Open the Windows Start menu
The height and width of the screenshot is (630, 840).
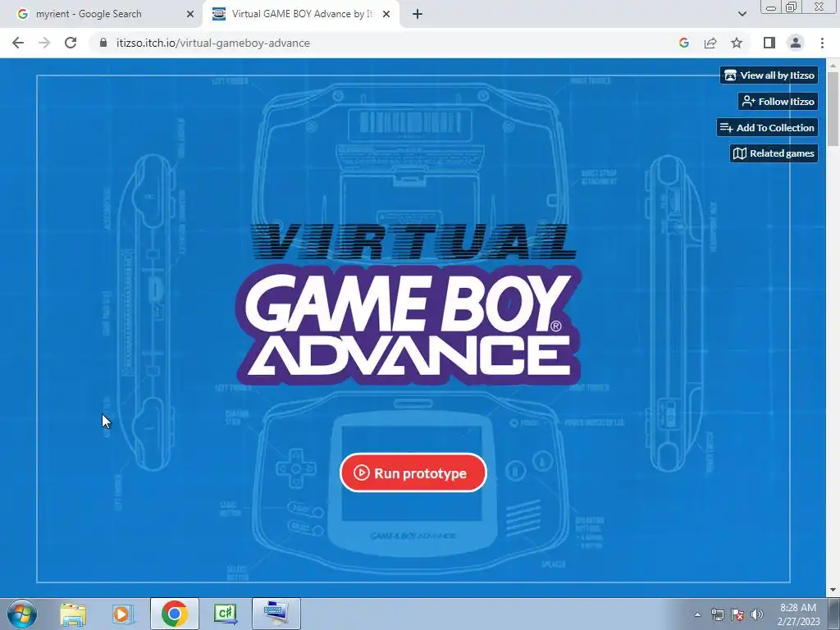(22, 614)
